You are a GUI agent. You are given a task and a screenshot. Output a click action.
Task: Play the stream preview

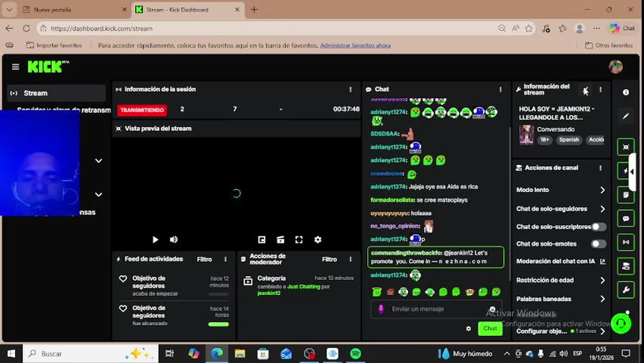pos(155,240)
